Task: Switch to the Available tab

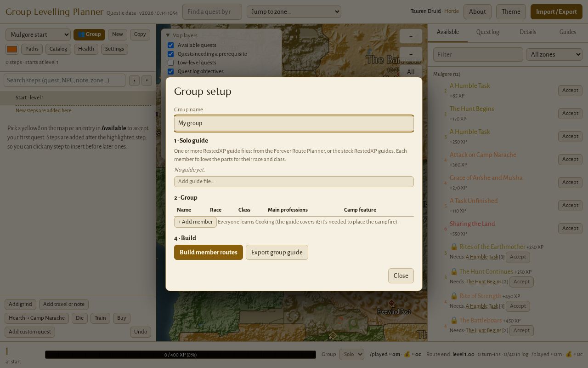Action: point(448,32)
